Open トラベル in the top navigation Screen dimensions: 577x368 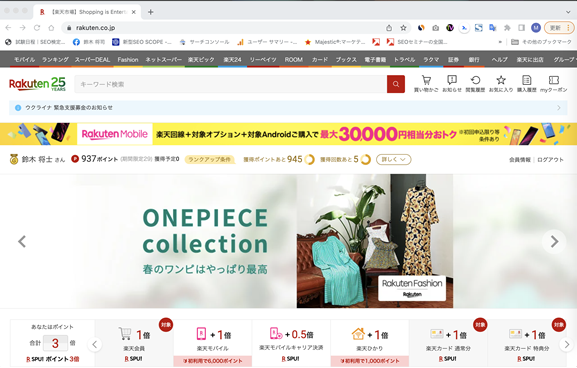pyautogui.click(x=404, y=59)
